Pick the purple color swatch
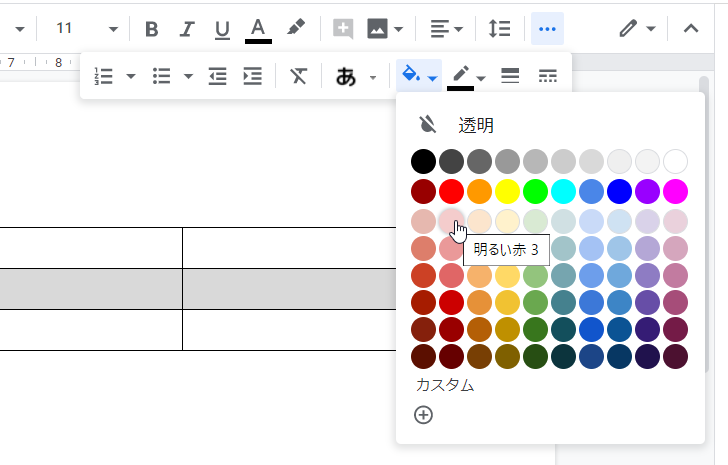 pyautogui.click(x=648, y=191)
